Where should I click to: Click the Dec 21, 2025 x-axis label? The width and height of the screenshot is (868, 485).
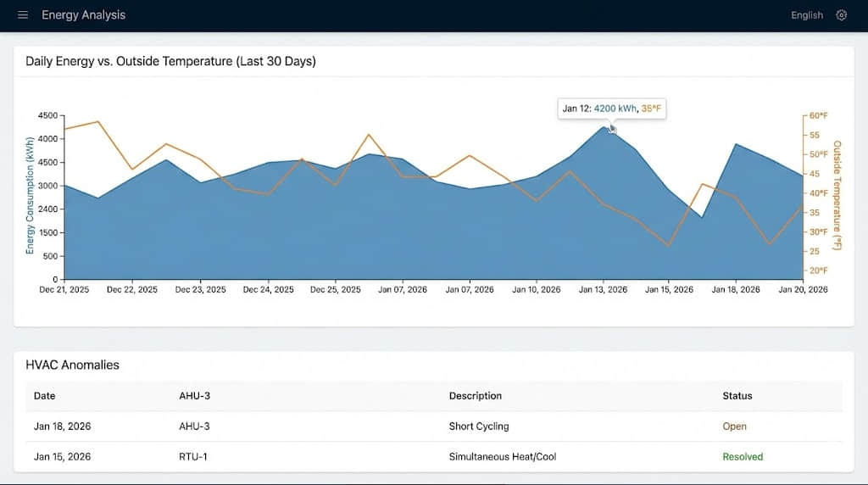click(64, 290)
